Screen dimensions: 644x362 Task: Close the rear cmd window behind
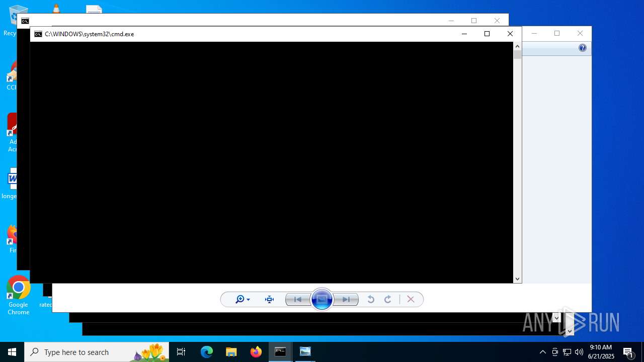click(x=497, y=21)
